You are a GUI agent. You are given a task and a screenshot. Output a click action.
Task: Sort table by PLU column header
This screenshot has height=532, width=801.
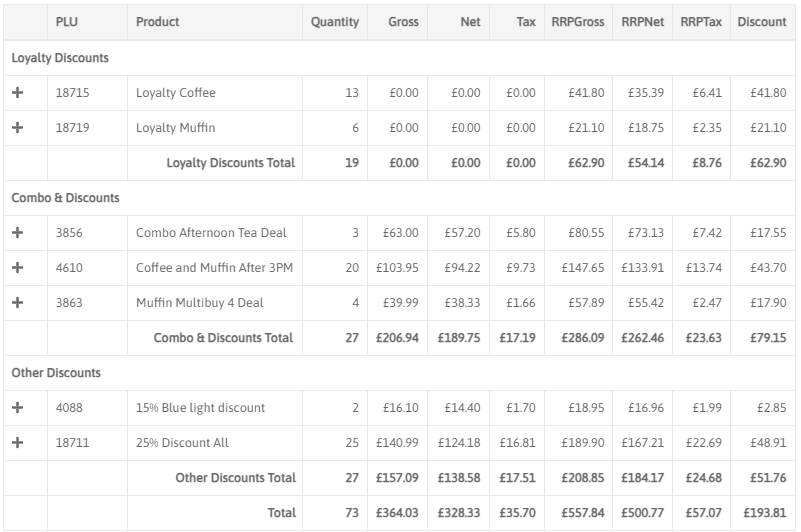(66, 22)
